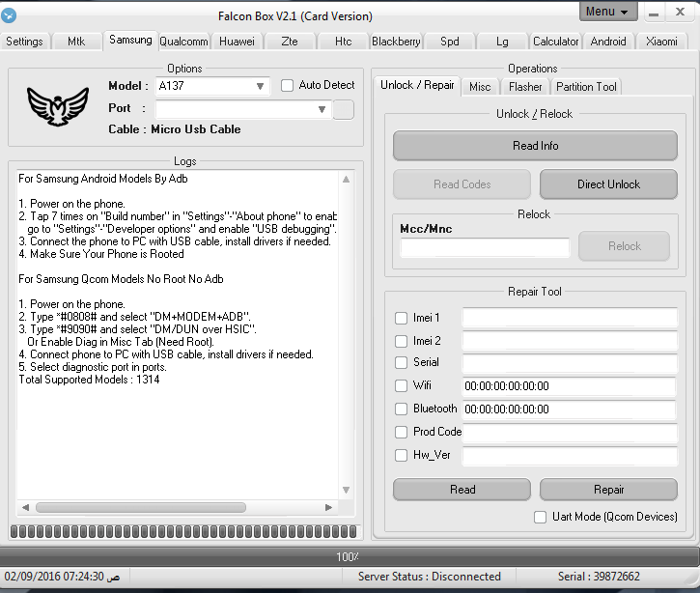Click the logs horizontal scrollbar thumb

point(141,507)
